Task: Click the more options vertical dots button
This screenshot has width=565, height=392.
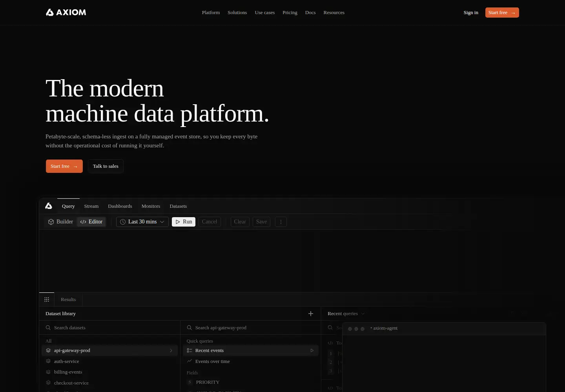Action: pyautogui.click(x=281, y=222)
